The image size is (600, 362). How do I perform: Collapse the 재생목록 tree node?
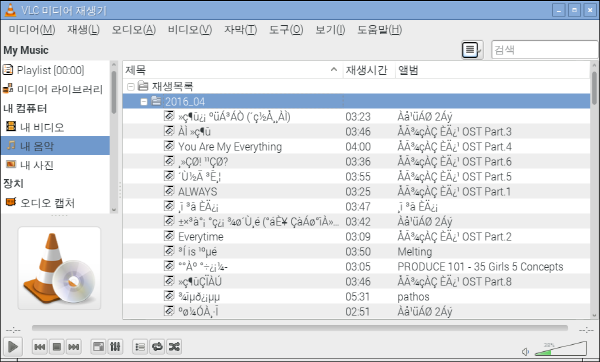click(130, 86)
